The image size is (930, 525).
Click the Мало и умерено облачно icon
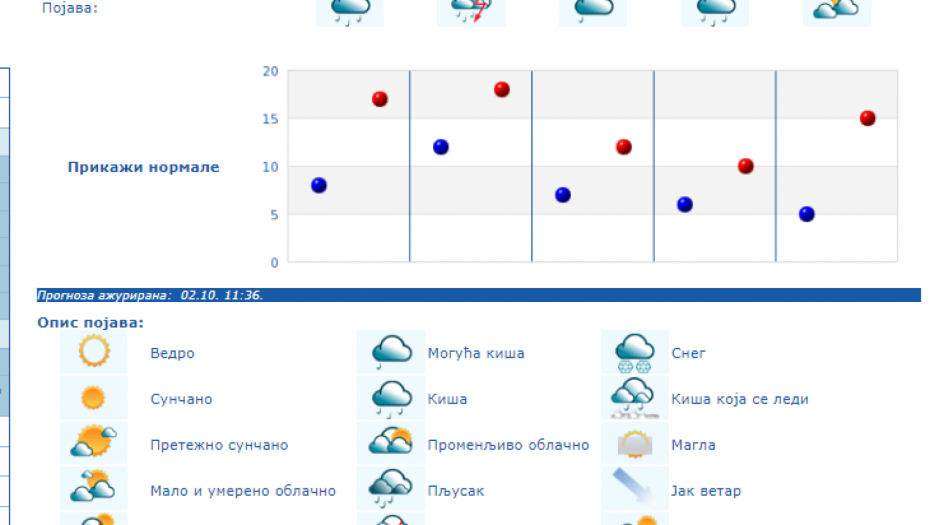point(93,489)
